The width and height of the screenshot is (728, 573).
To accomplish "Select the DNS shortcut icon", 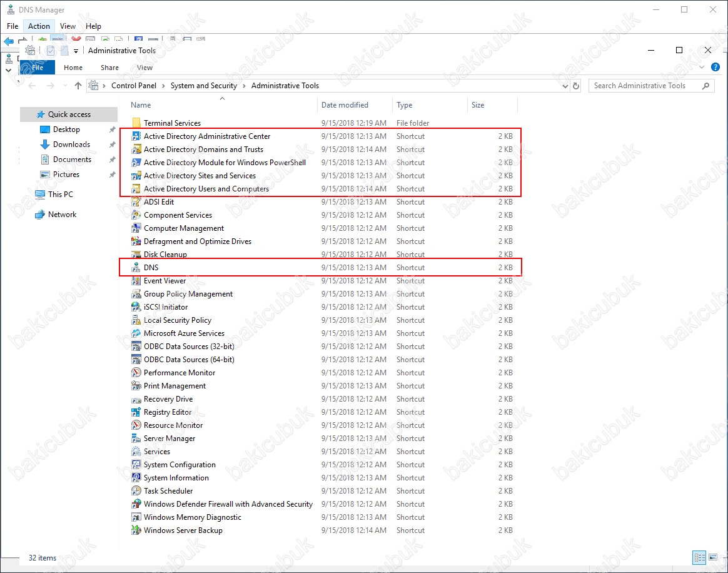I will 136,268.
